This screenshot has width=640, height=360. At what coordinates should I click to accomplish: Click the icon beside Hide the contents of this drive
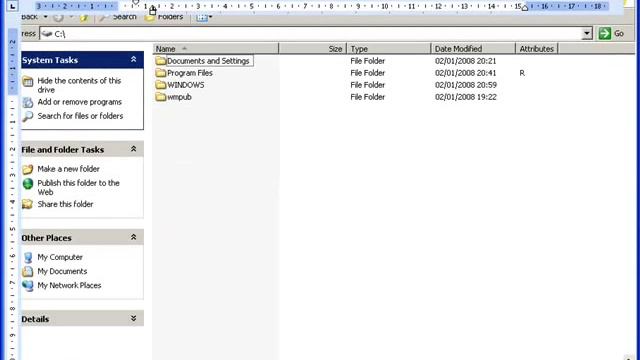28,81
